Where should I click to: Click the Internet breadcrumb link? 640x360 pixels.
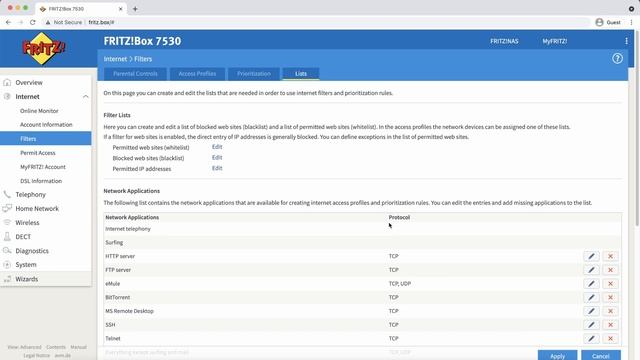click(x=115, y=59)
